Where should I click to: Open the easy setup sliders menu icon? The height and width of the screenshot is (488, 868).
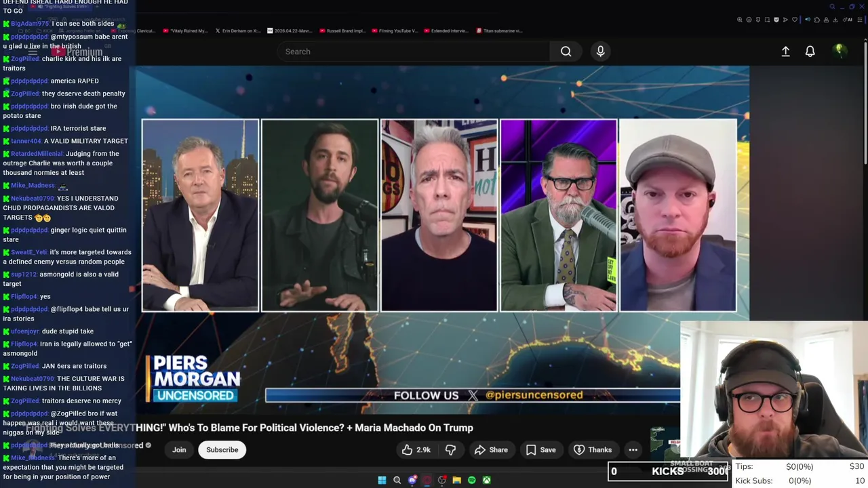click(x=860, y=20)
